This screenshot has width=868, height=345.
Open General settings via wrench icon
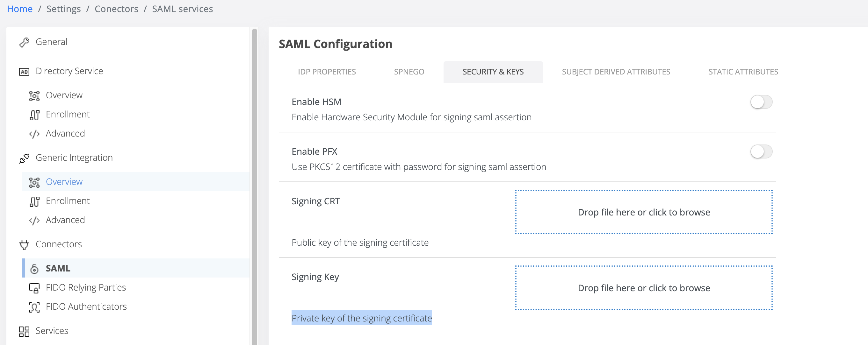tap(24, 42)
